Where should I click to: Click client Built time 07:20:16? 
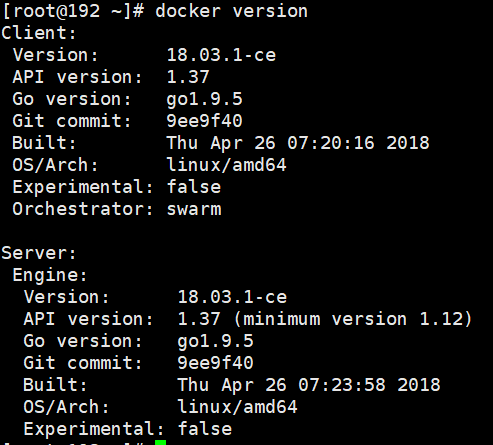(331, 143)
